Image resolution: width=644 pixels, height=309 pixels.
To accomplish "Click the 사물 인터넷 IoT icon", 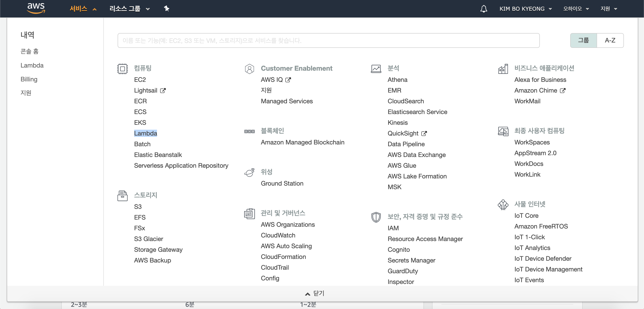I will (503, 205).
